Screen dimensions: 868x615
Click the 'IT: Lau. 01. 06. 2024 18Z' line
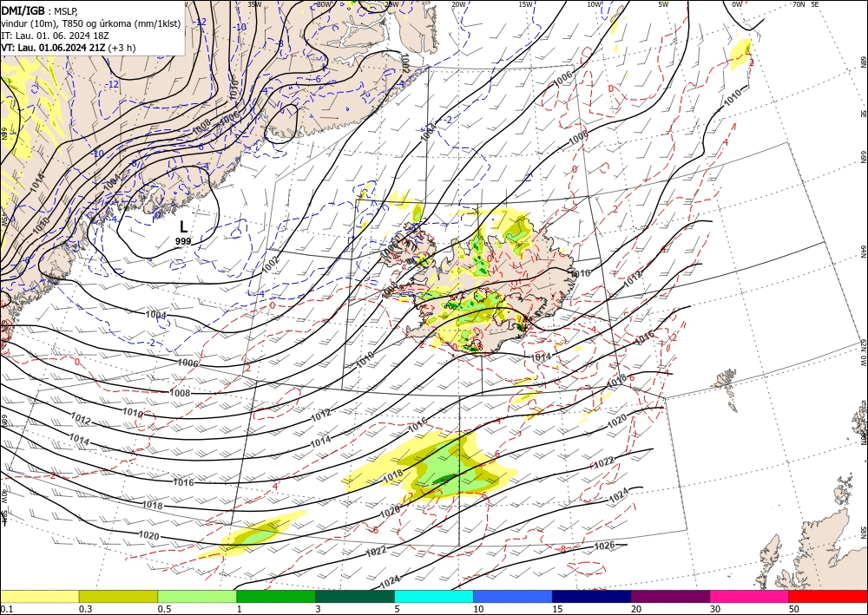click(55, 36)
